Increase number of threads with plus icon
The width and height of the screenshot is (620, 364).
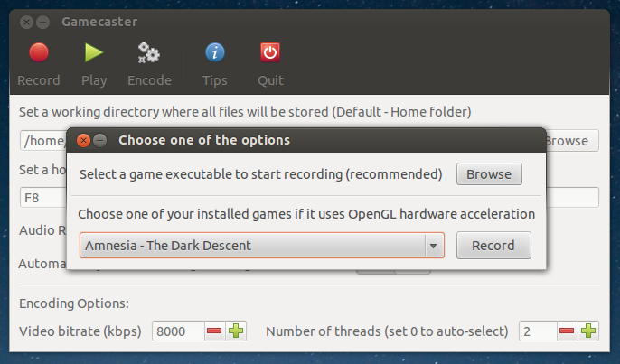click(x=588, y=331)
